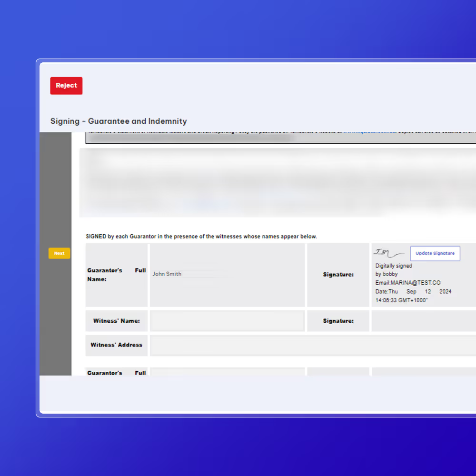Click the Guarantor's Full Name label cell

tap(116, 275)
